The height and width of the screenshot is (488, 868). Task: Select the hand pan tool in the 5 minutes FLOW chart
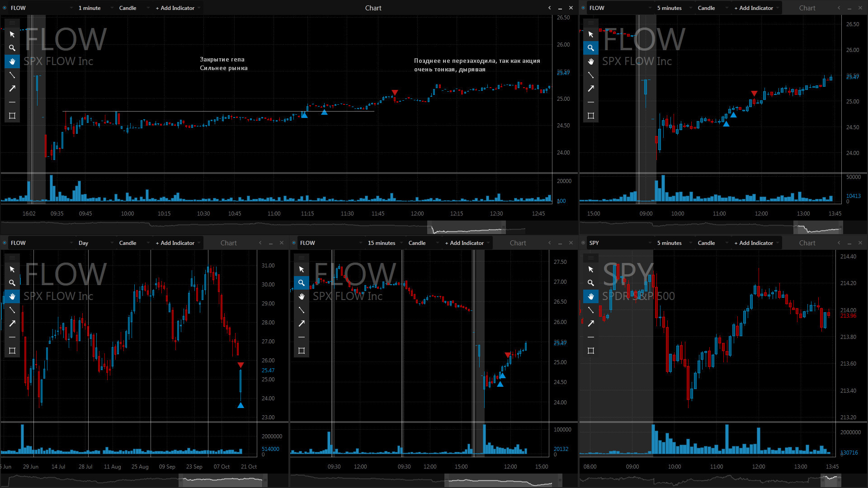[x=591, y=61]
